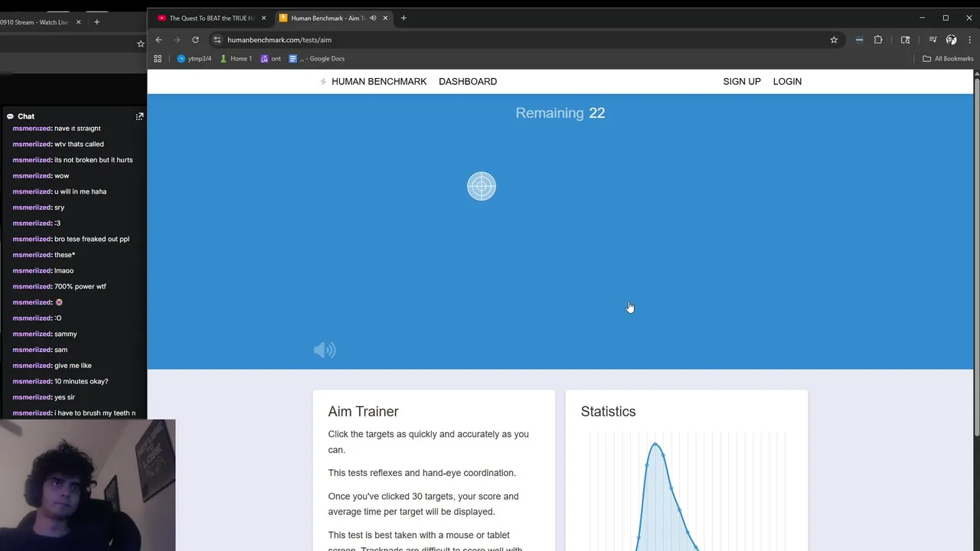
Task: Open the apps grid in bookmarks bar
Action: click(158, 58)
